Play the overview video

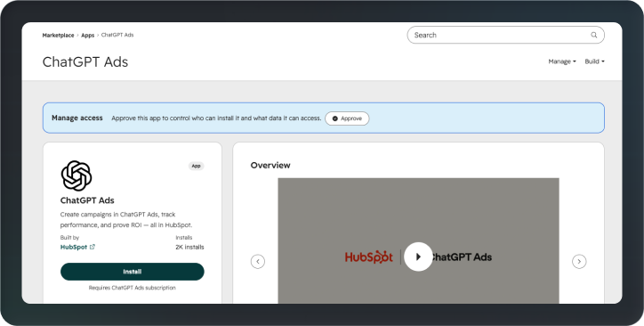tap(418, 257)
